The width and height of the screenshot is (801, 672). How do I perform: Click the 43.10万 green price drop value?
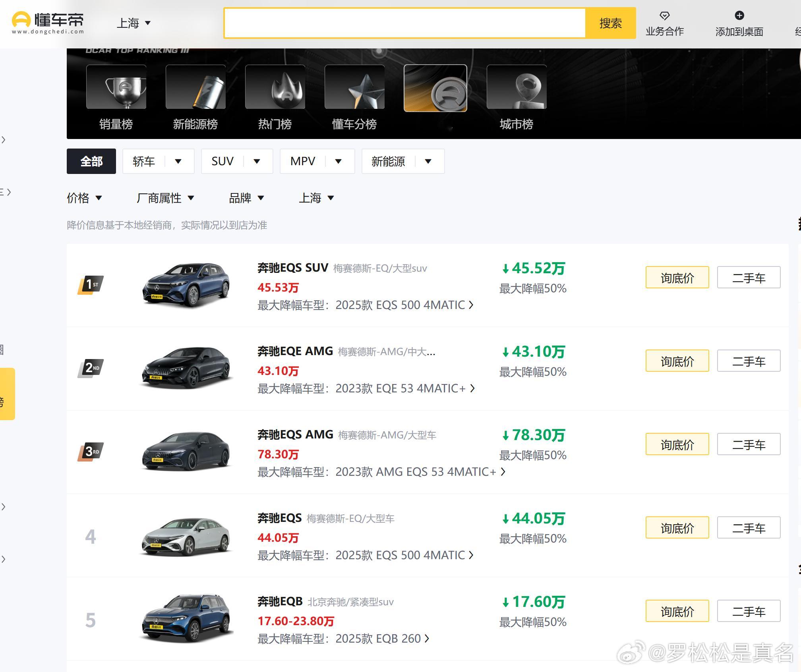pyautogui.click(x=533, y=352)
